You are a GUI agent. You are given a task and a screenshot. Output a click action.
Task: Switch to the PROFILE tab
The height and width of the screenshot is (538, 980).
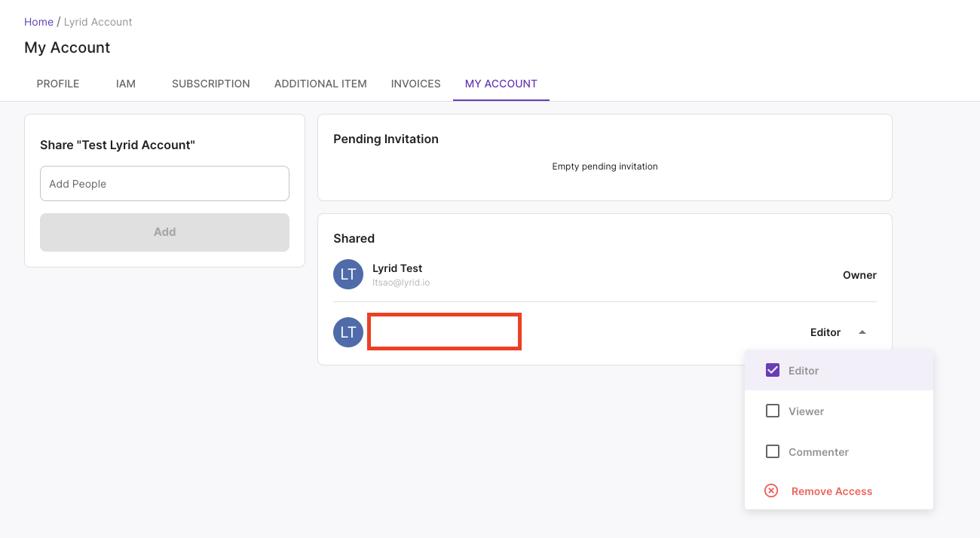[58, 84]
